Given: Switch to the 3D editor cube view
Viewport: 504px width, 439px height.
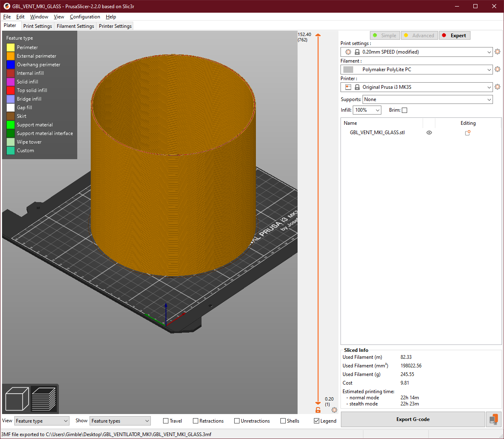Looking at the screenshot, I should [x=17, y=399].
